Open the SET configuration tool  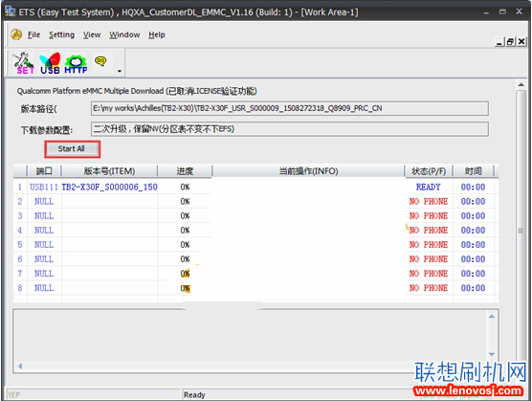coord(24,63)
